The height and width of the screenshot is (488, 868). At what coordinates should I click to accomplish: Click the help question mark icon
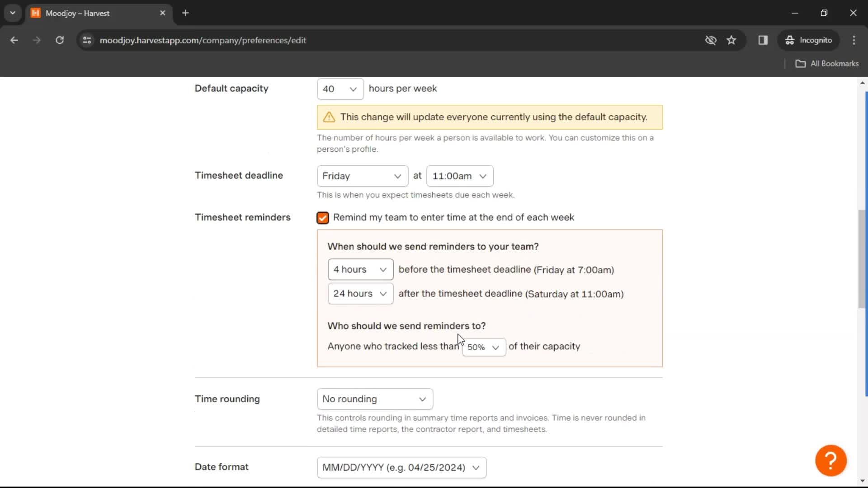click(831, 460)
